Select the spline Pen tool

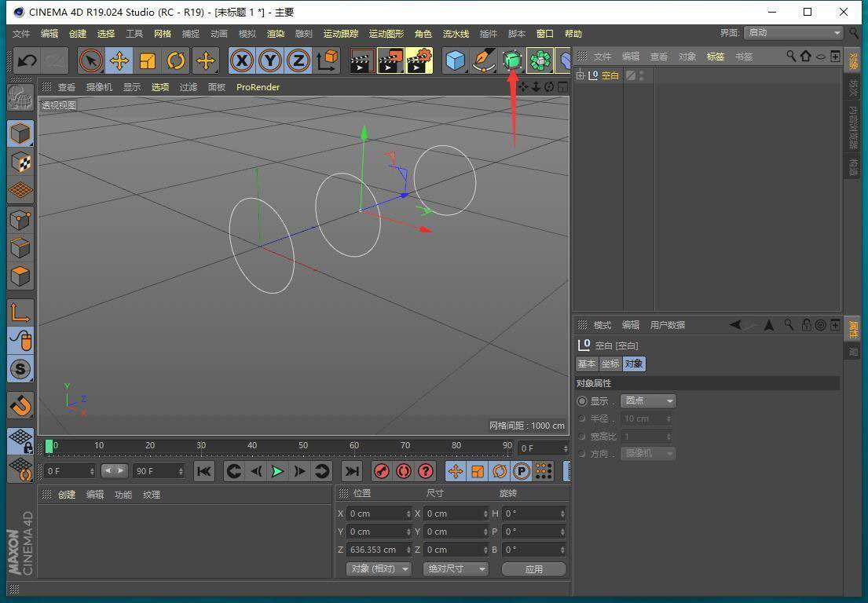pos(484,60)
